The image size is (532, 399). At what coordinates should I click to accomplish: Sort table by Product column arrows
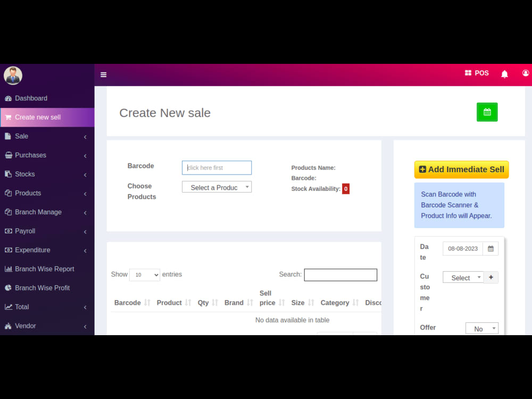[x=188, y=303]
